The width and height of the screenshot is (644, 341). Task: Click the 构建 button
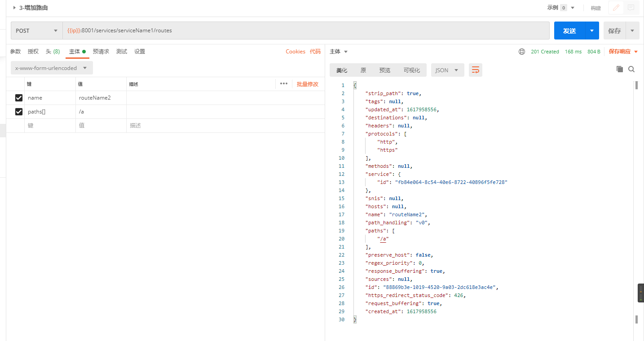(595, 8)
